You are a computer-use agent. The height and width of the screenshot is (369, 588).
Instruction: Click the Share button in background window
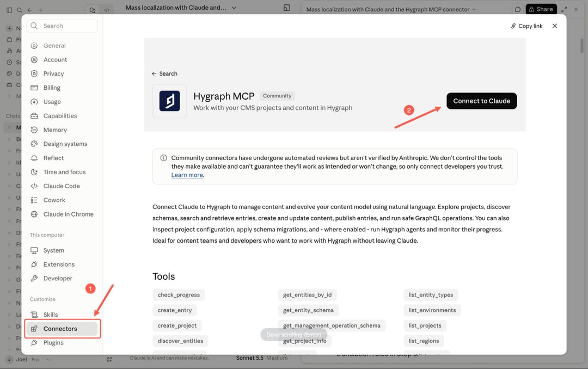[x=541, y=9]
